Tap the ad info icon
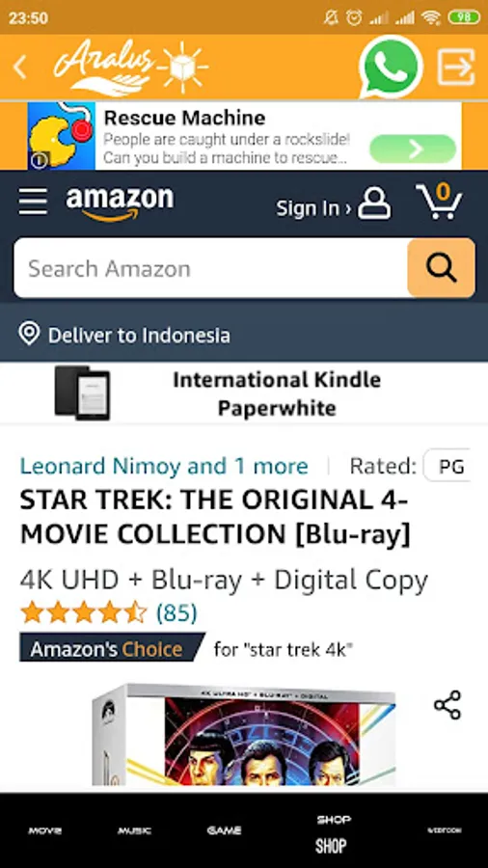488x868 pixels. point(40,161)
